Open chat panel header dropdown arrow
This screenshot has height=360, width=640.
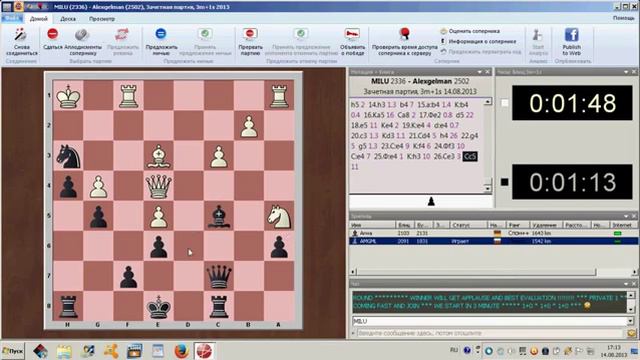pyautogui.click(x=626, y=284)
